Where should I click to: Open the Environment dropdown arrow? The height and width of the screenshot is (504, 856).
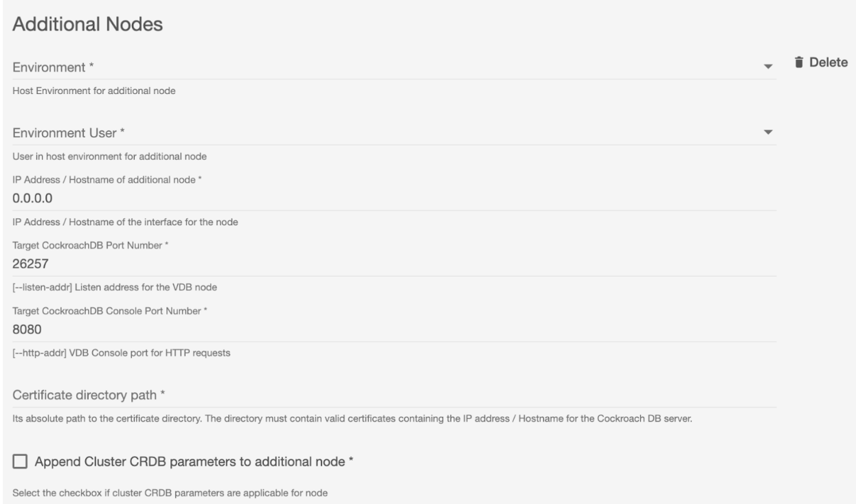[768, 67]
